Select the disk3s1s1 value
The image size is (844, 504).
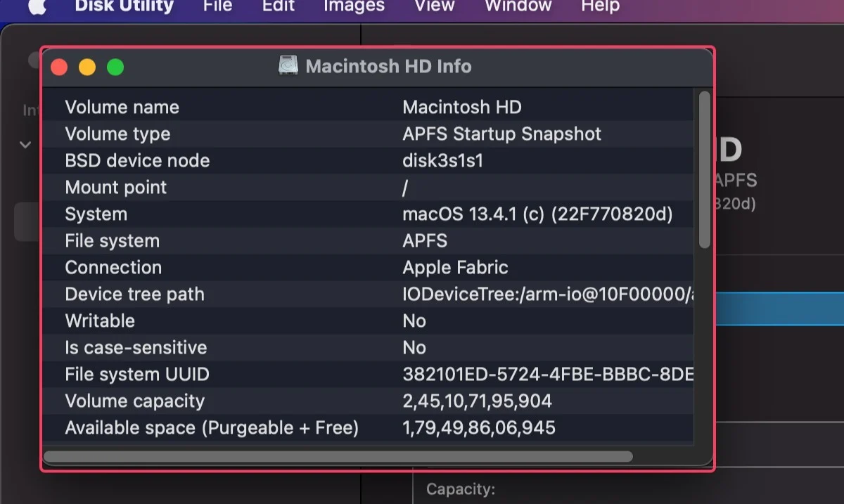[x=443, y=161]
